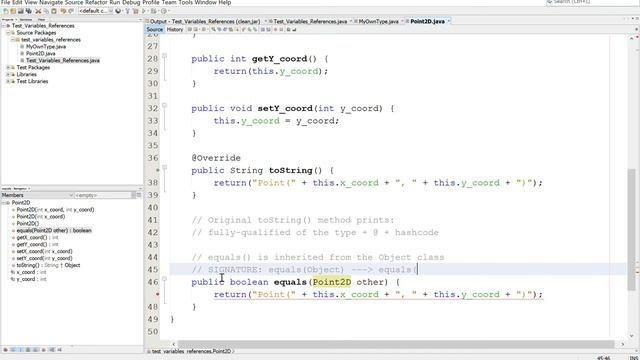
Task: Click the green Run Project icon
Action: [x=144, y=11]
